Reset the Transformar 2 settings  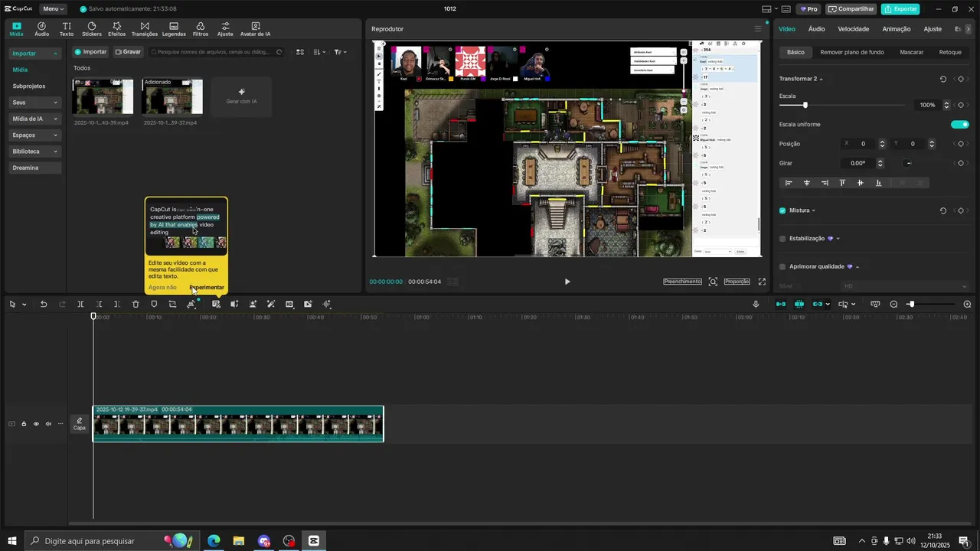coord(943,79)
